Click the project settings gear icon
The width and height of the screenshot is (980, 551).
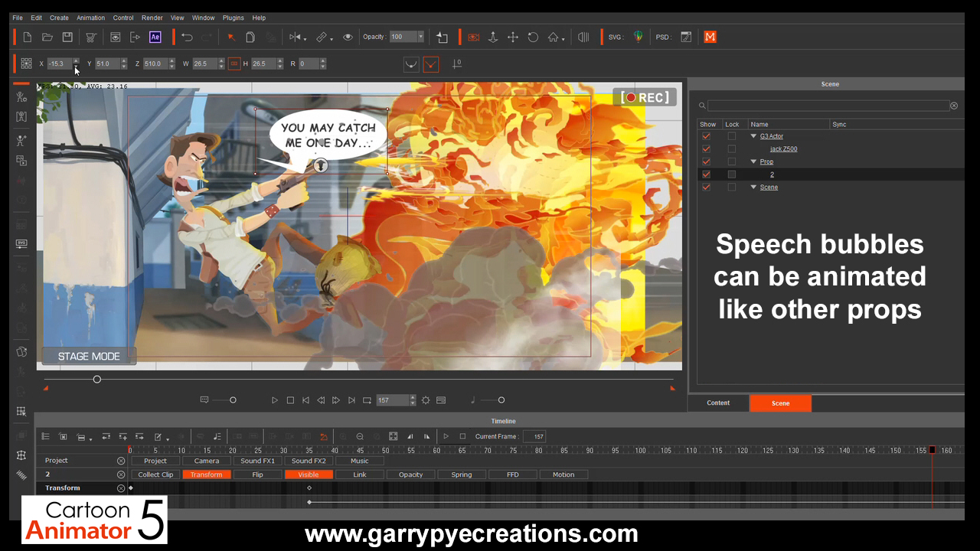[426, 400]
